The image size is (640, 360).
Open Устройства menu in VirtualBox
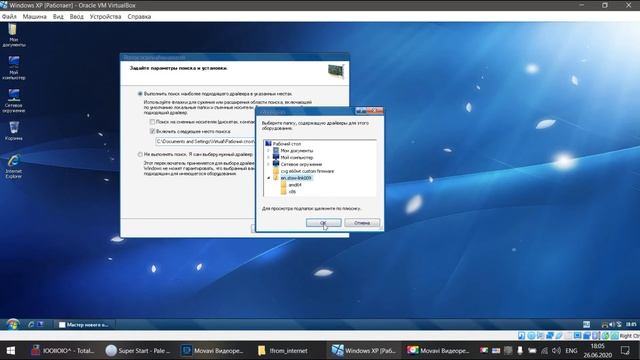(x=105, y=17)
